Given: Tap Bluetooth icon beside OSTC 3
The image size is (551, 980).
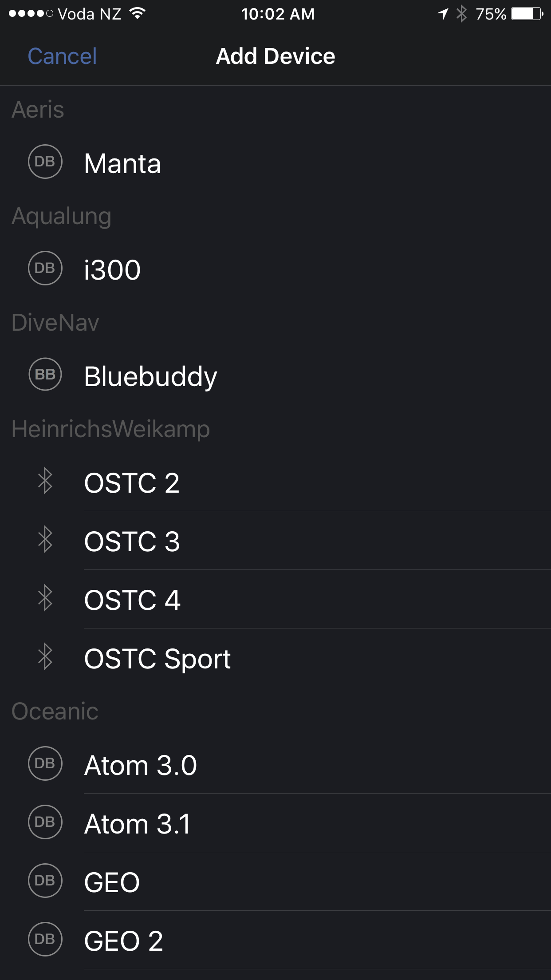Looking at the screenshot, I should [x=45, y=540].
